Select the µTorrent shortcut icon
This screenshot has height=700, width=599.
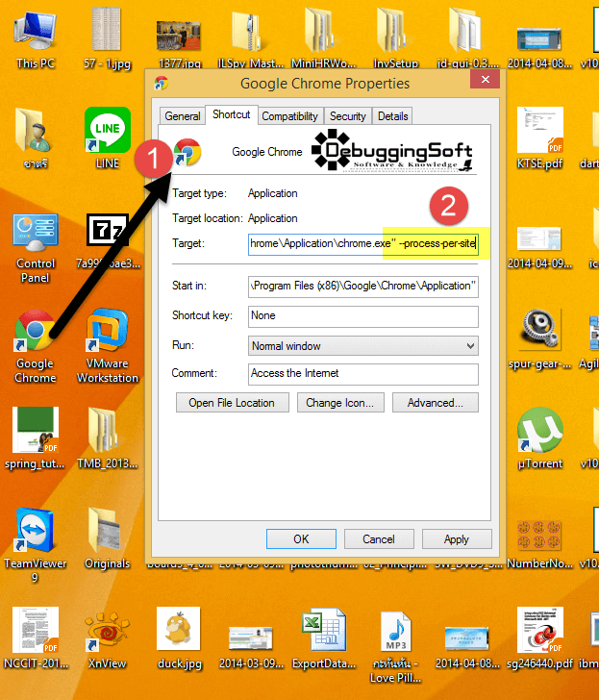(x=539, y=430)
